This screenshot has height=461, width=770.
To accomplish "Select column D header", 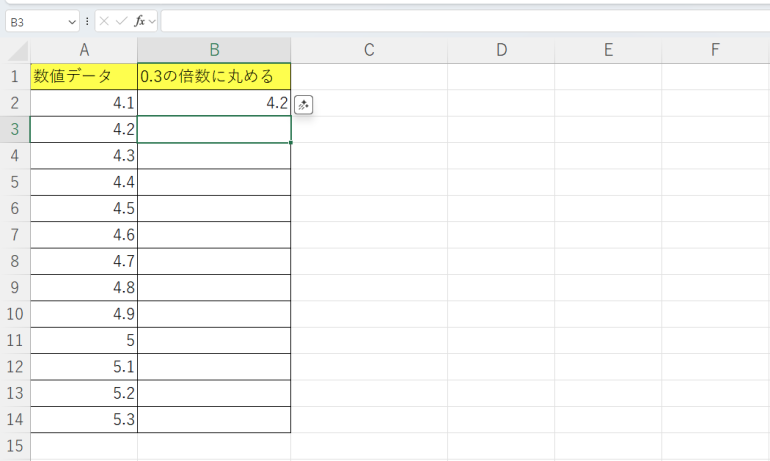I will click(501, 50).
